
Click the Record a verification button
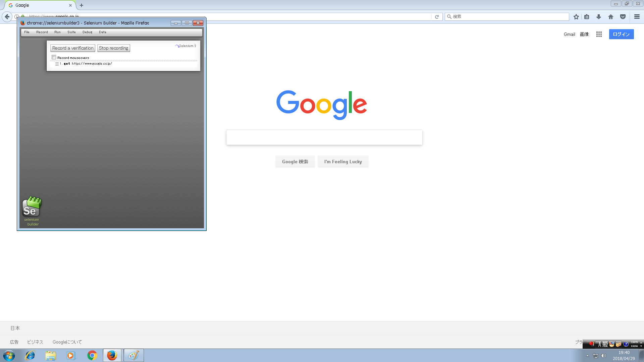pyautogui.click(x=73, y=48)
